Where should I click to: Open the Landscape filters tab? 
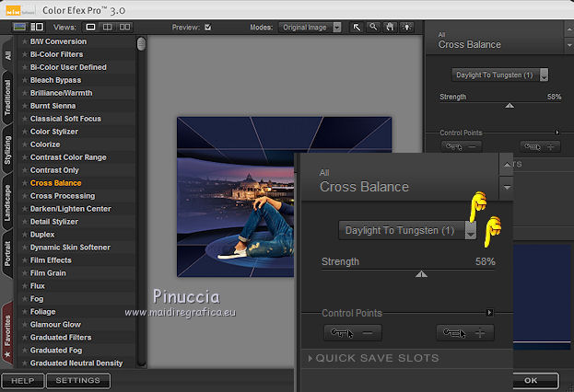click(7, 202)
